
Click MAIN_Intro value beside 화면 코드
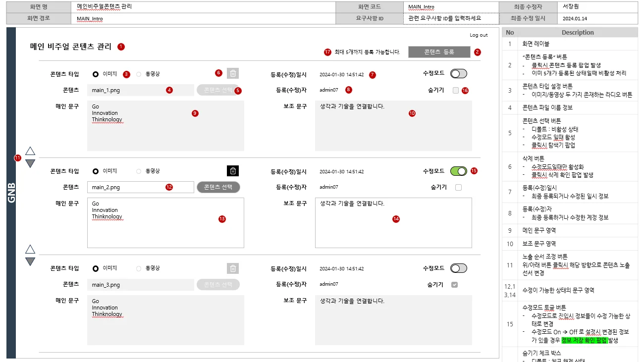point(421,7)
